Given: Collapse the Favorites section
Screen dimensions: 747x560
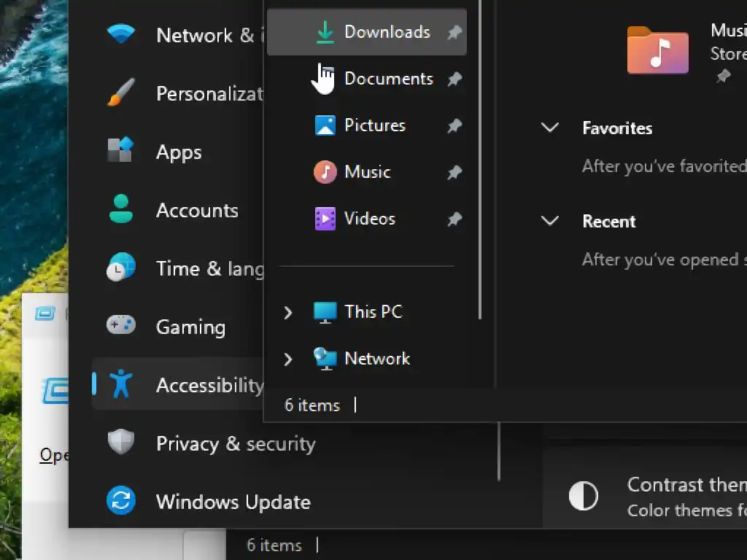Looking at the screenshot, I should click(550, 128).
